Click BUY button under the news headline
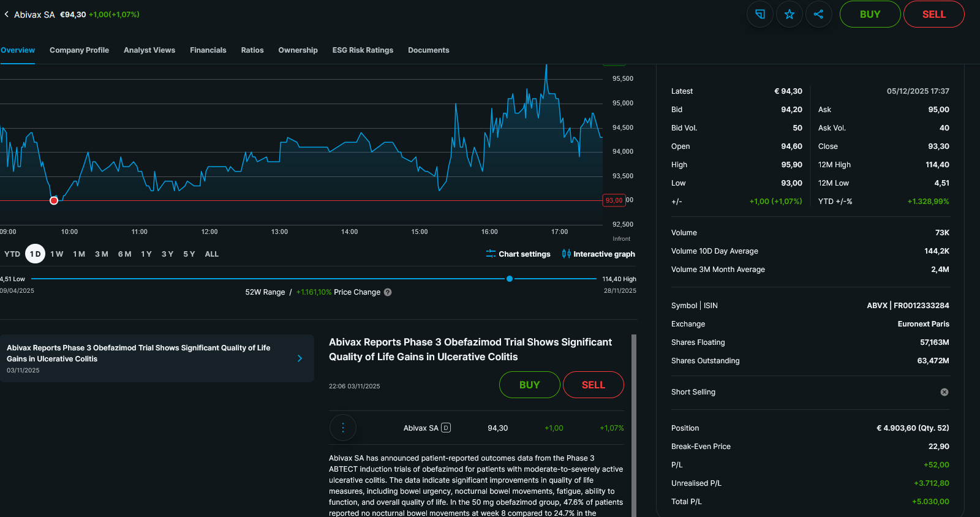Image resolution: width=980 pixels, height=517 pixels. click(x=530, y=385)
